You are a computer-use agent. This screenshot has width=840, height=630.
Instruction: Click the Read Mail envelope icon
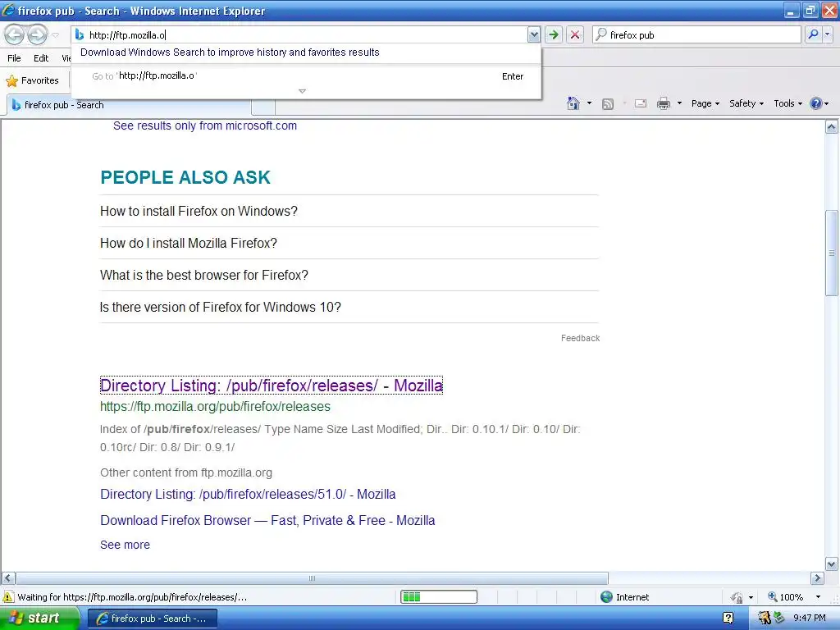click(x=641, y=103)
